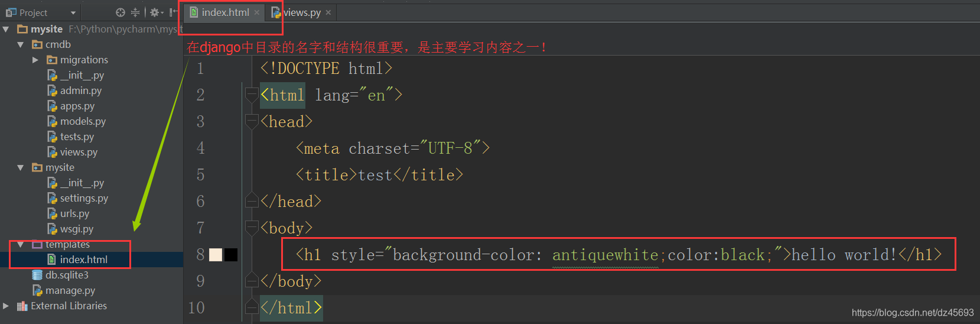The height and width of the screenshot is (324, 980).
Task: Click 'antiquewhite' in the h1 style
Action: (605, 255)
